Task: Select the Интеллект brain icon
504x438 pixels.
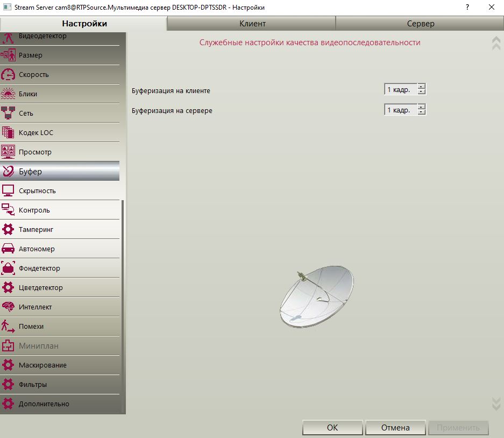Action: point(8,307)
